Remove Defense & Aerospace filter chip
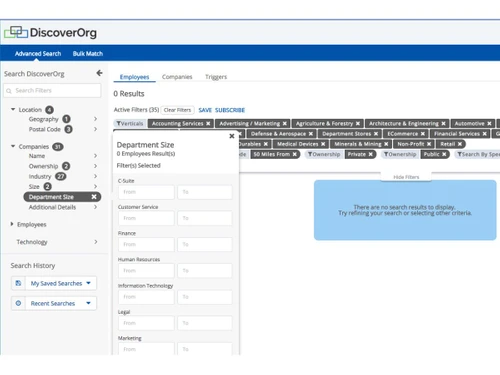 (x=311, y=134)
